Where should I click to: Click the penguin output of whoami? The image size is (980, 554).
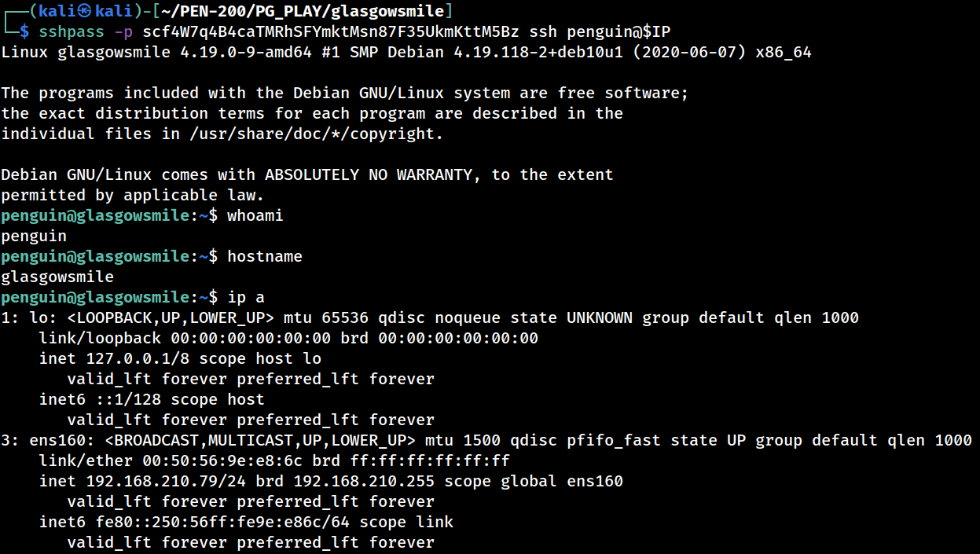[x=34, y=237]
